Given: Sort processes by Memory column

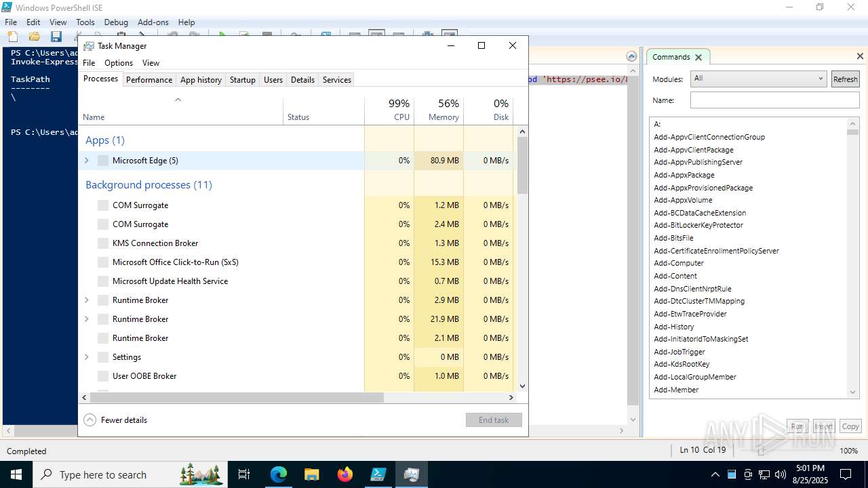Looking at the screenshot, I should click(x=439, y=110).
